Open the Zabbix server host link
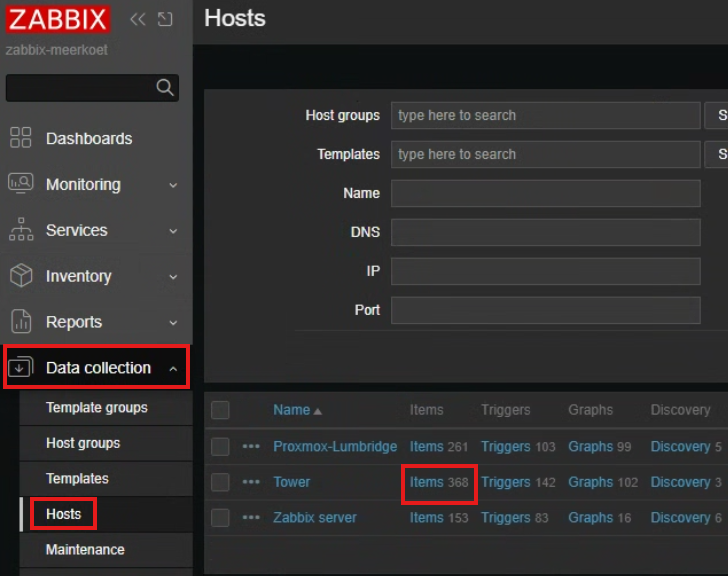The image size is (728, 576). pyautogui.click(x=315, y=518)
